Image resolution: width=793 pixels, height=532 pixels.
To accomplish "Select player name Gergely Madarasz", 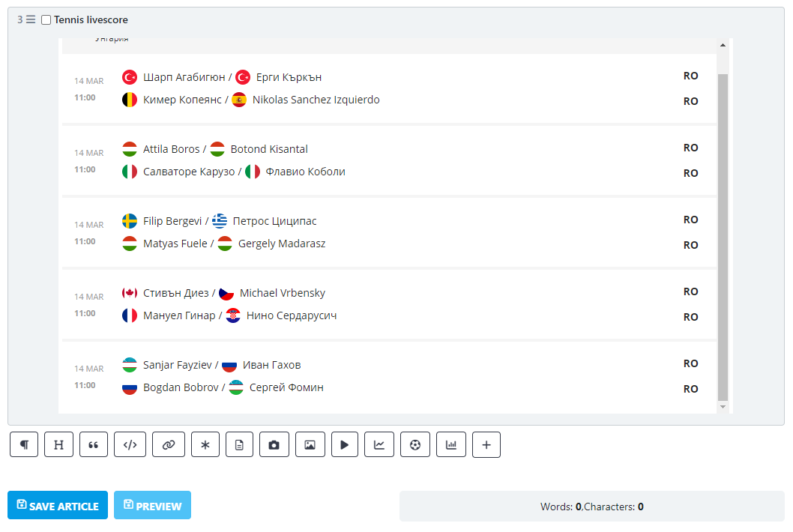I will coord(282,244).
